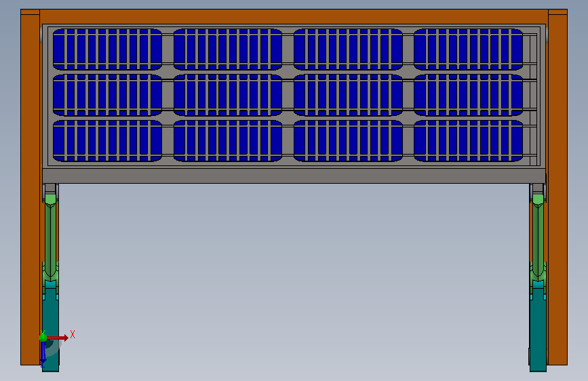Select the orange top crossbeam of the frame
Viewport: 588px width, 381px height.
point(294,17)
